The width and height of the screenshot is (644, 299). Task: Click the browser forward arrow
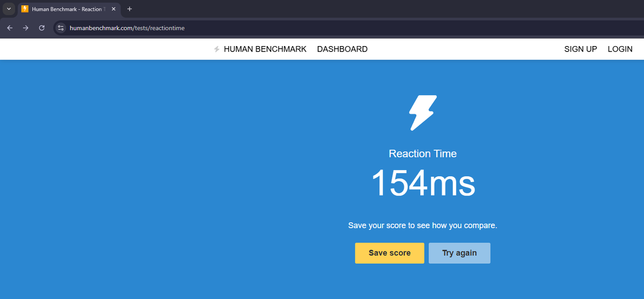(x=25, y=28)
